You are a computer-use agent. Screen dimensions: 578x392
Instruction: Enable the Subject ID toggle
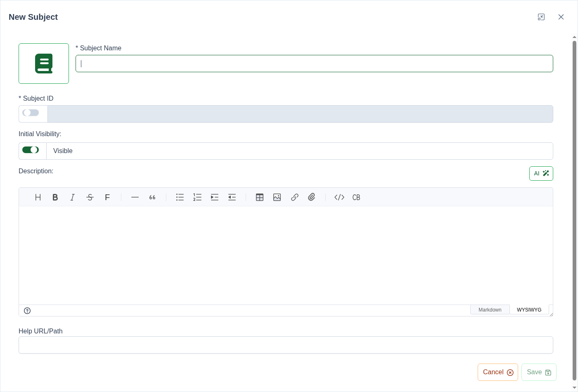click(x=31, y=113)
